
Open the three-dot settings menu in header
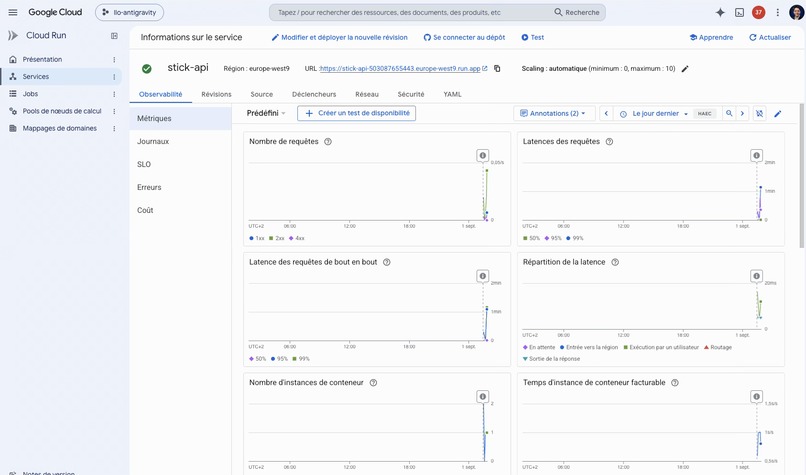(x=778, y=12)
